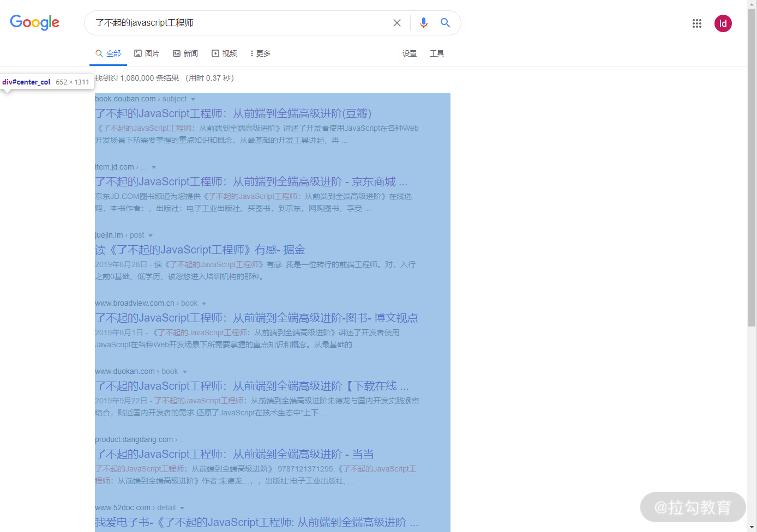Expand dropdown arrow next to book.douban.com
Viewport: 757px width, 532px height.
click(193, 99)
